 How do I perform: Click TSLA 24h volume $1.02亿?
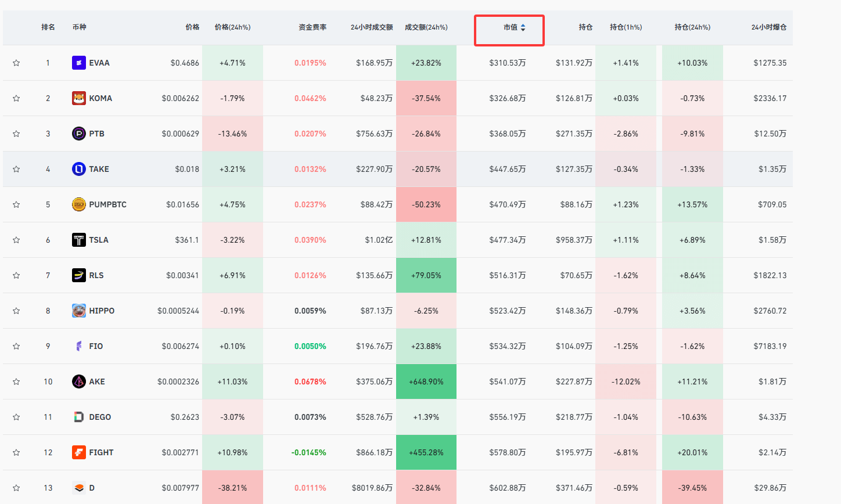[379, 240]
